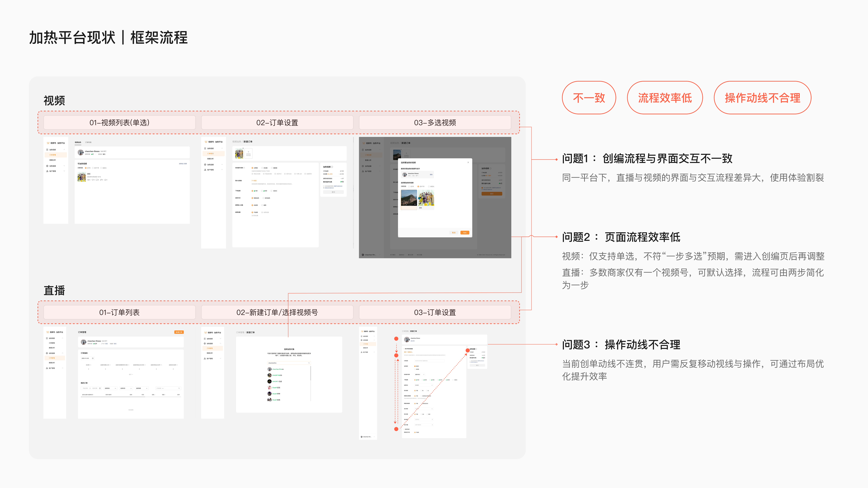Click the calendar icon in the 2023-12-28 date field
Viewport: 868px width, 488px height.
[x=93, y=358]
